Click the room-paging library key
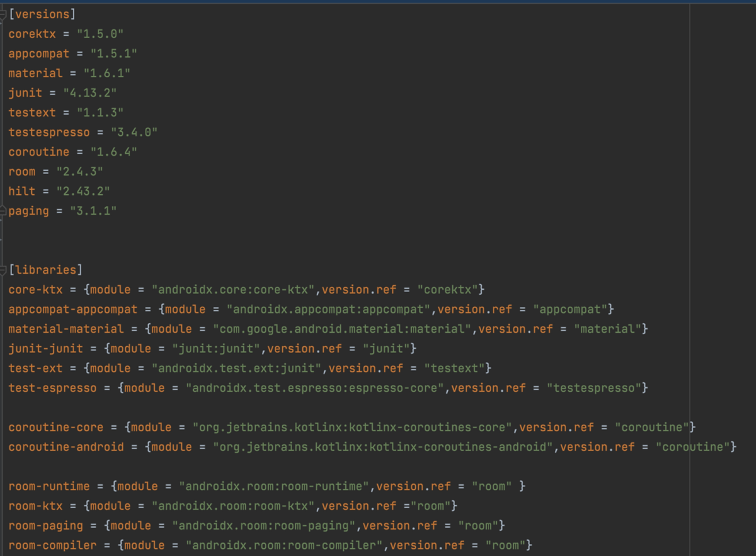The width and height of the screenshot is (756, 556). coord(45,526)
